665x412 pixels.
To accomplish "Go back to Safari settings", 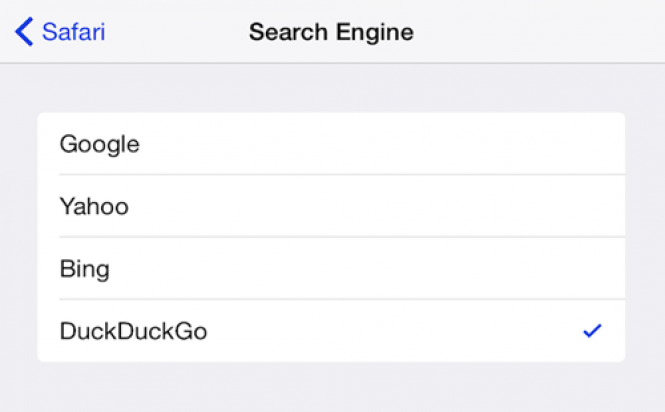I will (x=60, y=31).
